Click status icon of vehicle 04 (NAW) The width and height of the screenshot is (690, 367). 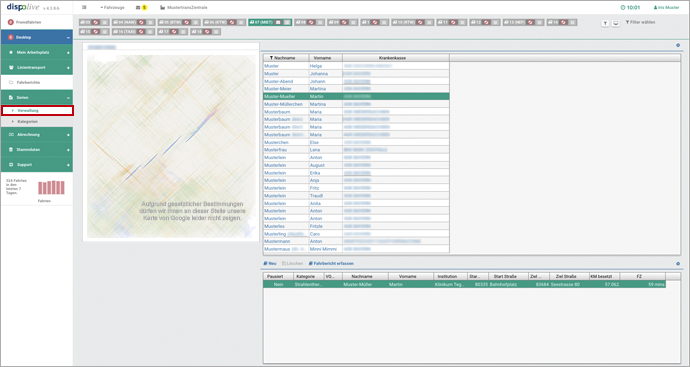point(141,22)
